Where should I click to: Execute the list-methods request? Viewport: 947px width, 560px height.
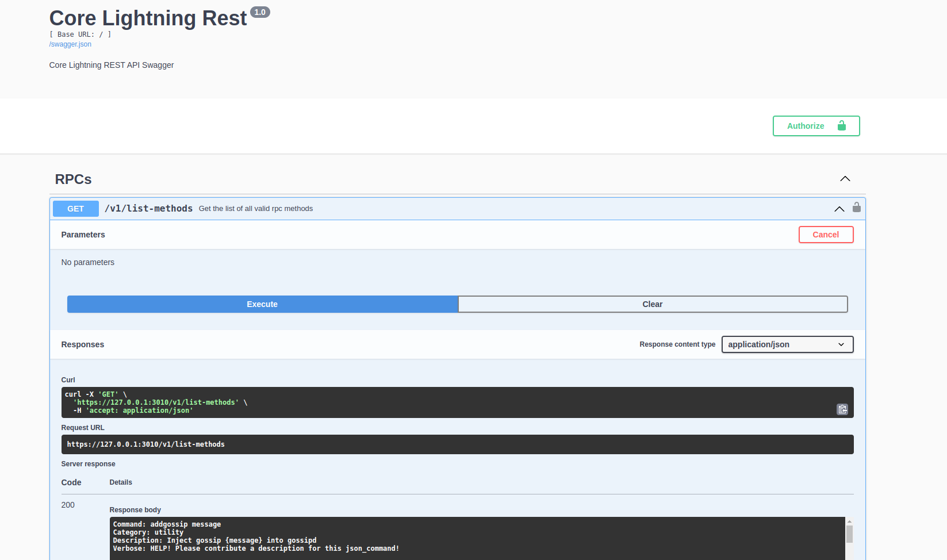point(262,304)
